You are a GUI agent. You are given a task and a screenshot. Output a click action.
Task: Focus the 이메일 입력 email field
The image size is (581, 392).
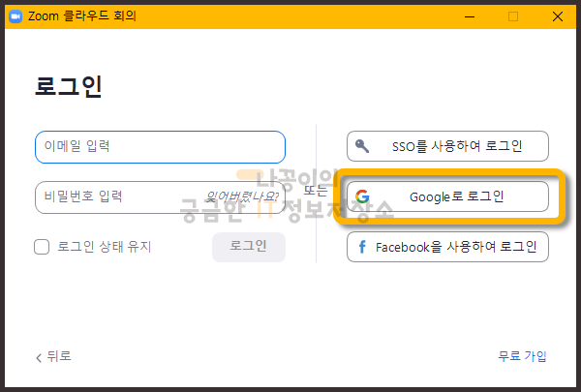coord(160,147)
